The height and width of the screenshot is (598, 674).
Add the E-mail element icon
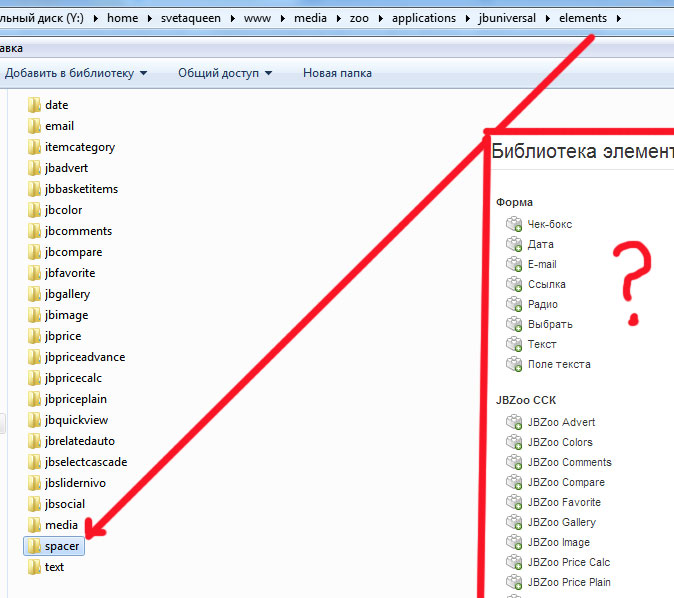pyautogui.click(x=514, y=264)
